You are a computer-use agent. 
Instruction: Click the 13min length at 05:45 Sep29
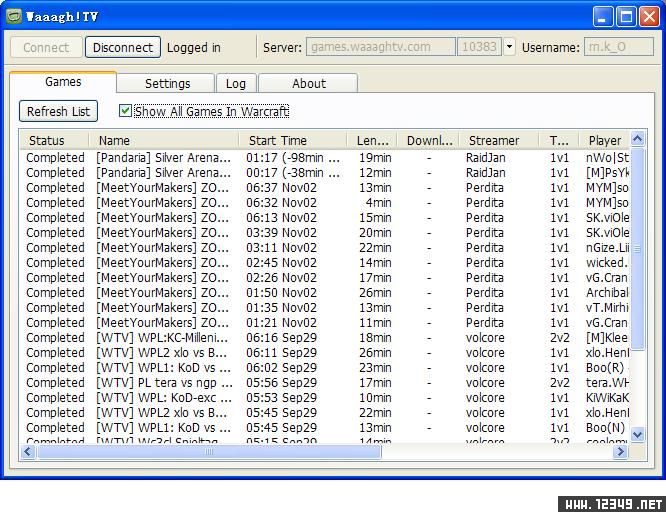click(375, 428)
